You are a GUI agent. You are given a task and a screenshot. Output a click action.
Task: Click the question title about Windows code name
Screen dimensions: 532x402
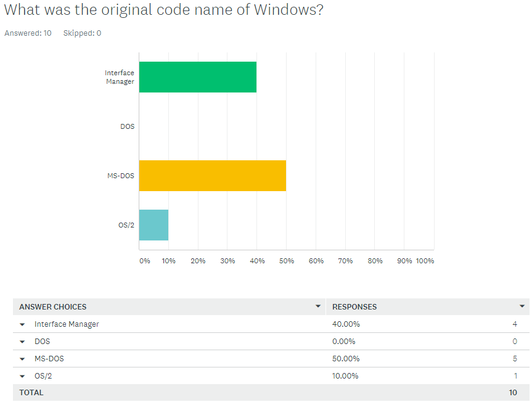pyautogui.click(x=163, y=10)
